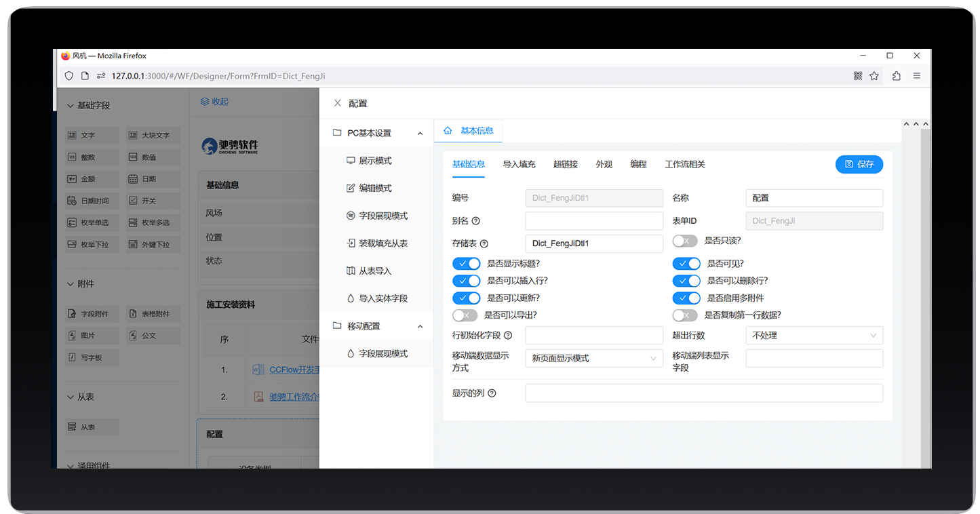Toggle the 是否只读 switch

click(685, 241)
